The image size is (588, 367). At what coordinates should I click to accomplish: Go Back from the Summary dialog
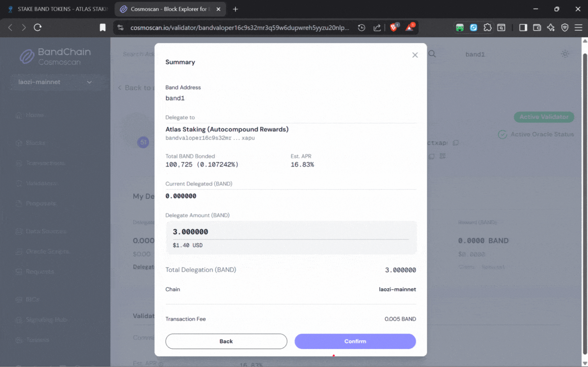(x=226, y=341)
